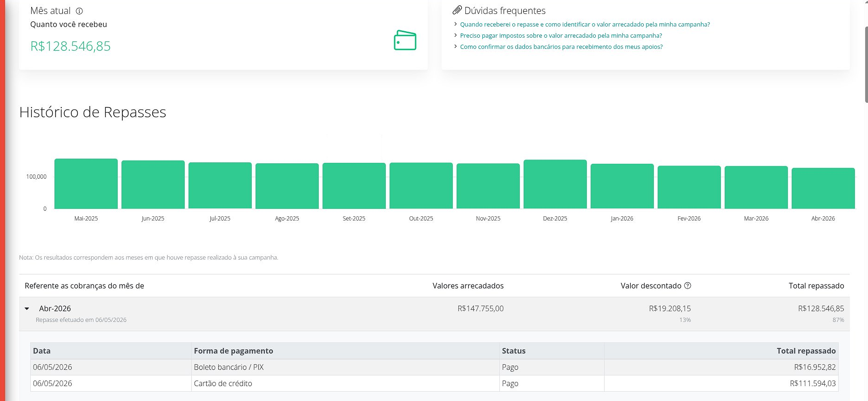Open link about paying impostos

[x=561, y=35]
